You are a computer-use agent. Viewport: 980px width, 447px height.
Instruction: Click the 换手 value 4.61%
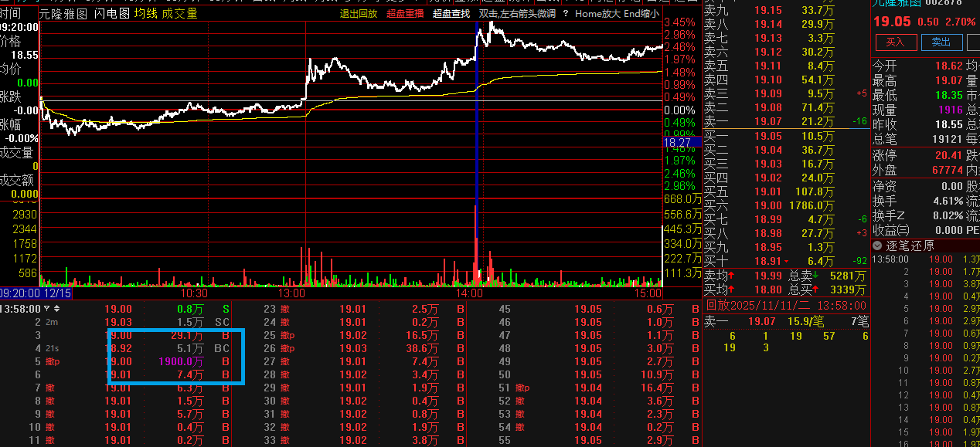coord(948,201)
